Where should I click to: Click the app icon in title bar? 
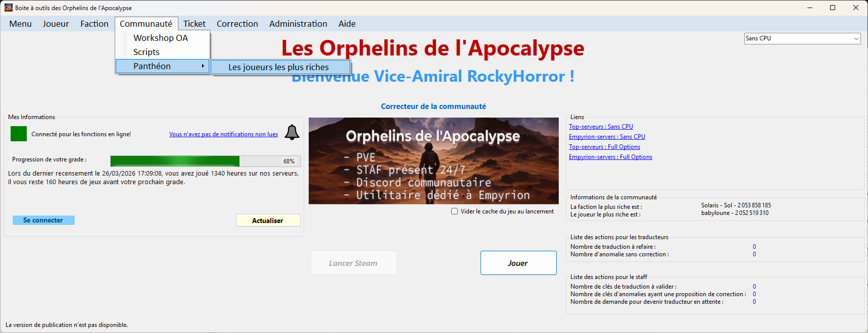[8, 8]
